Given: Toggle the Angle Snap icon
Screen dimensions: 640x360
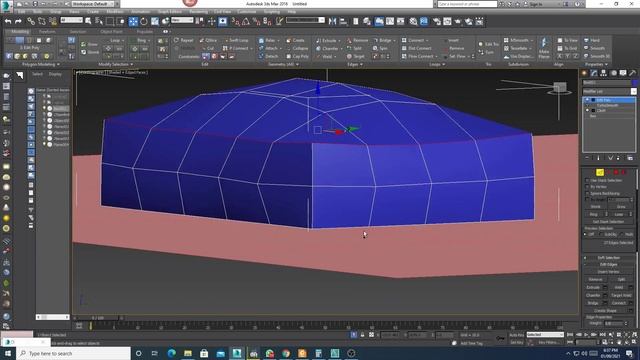Looking at the screenshot, I should (x=246, y=21).
